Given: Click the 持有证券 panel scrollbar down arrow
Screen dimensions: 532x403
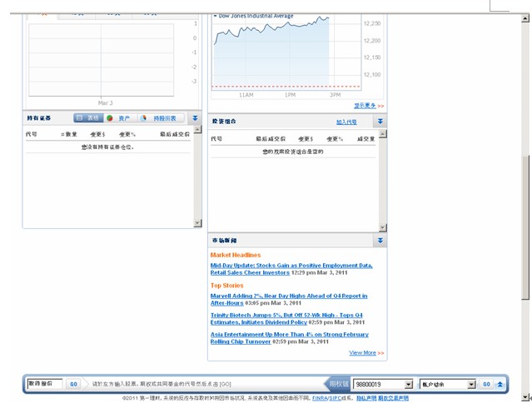Looking at the screenshot, I should pos(197,223).
